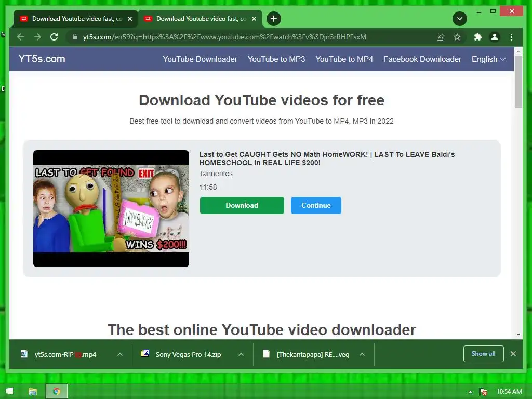This screenshot has width=532, height=399.
Task: Click the taskbar clock showing 10:54 AM
Action: pos(509,392)
